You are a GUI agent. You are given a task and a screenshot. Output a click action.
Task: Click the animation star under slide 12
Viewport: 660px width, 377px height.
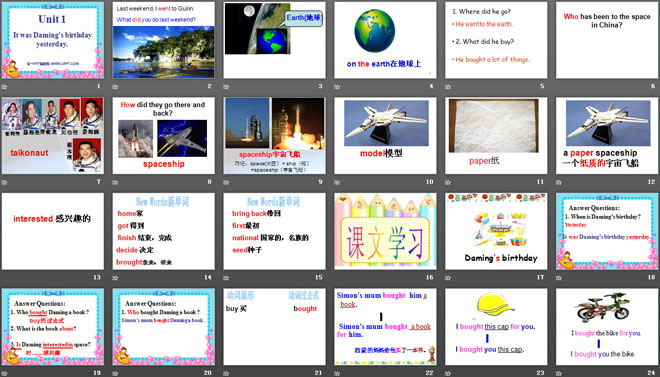point(559,182)
